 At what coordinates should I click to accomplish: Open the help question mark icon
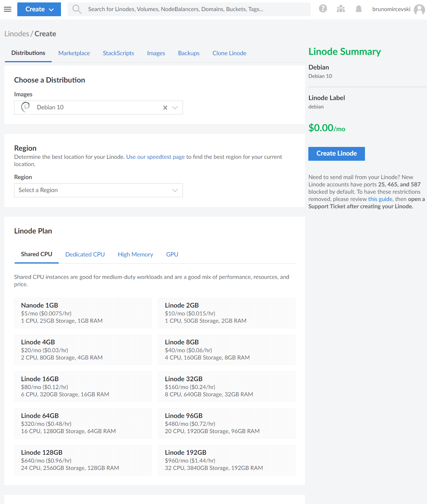point(323,9)
